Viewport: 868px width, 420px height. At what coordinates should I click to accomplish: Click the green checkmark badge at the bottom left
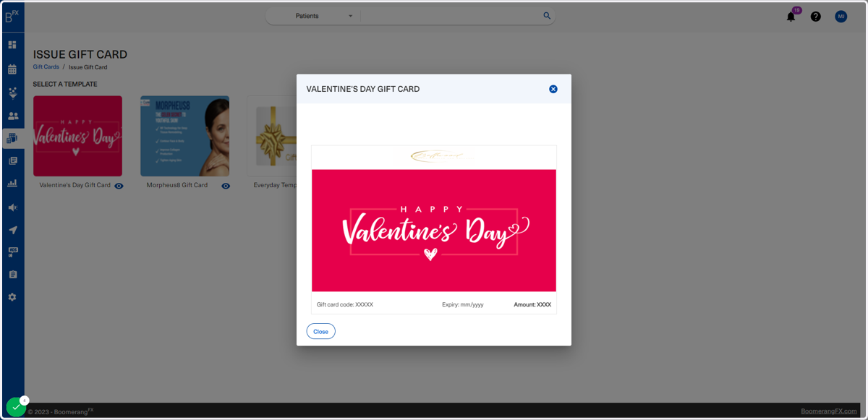(16, 407)
